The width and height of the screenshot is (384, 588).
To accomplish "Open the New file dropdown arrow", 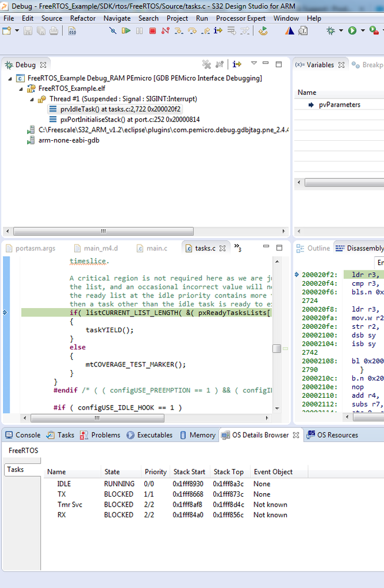I will click(17, 31).
